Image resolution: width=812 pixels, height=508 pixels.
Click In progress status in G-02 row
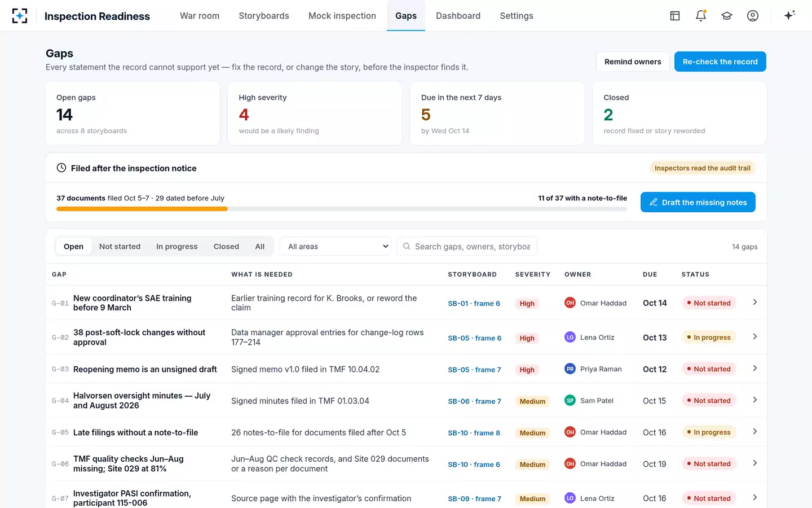point(709,337)
